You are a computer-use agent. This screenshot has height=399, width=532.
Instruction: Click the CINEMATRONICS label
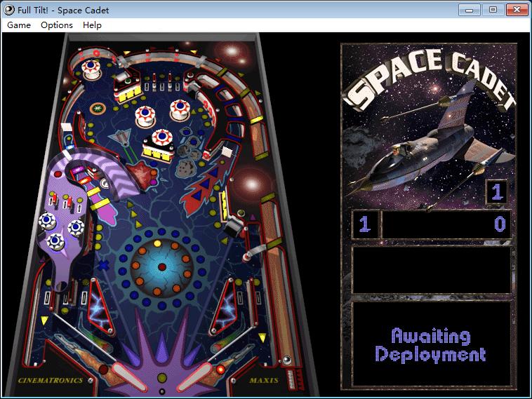51,380
